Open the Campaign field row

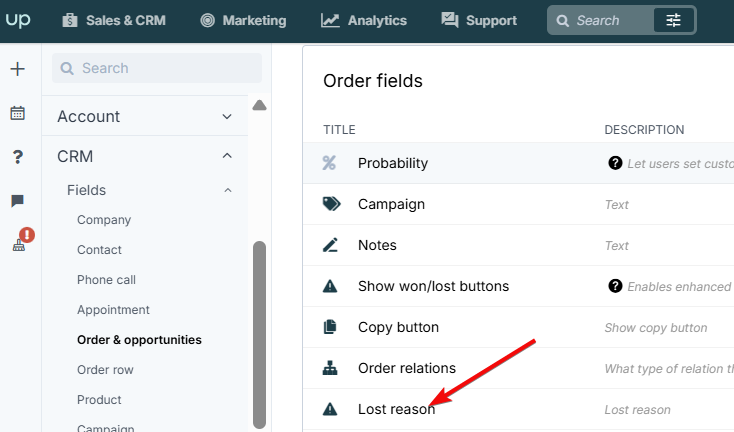point(518,204)
